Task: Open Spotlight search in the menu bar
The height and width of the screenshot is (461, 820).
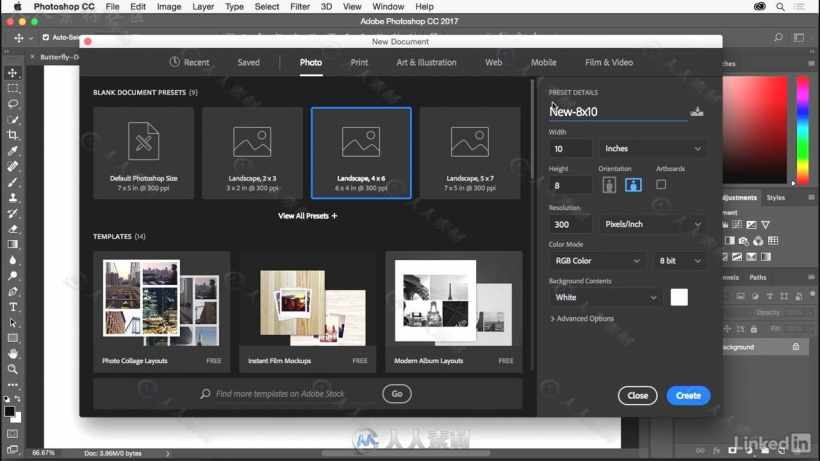Action: [x=780, y=7]
